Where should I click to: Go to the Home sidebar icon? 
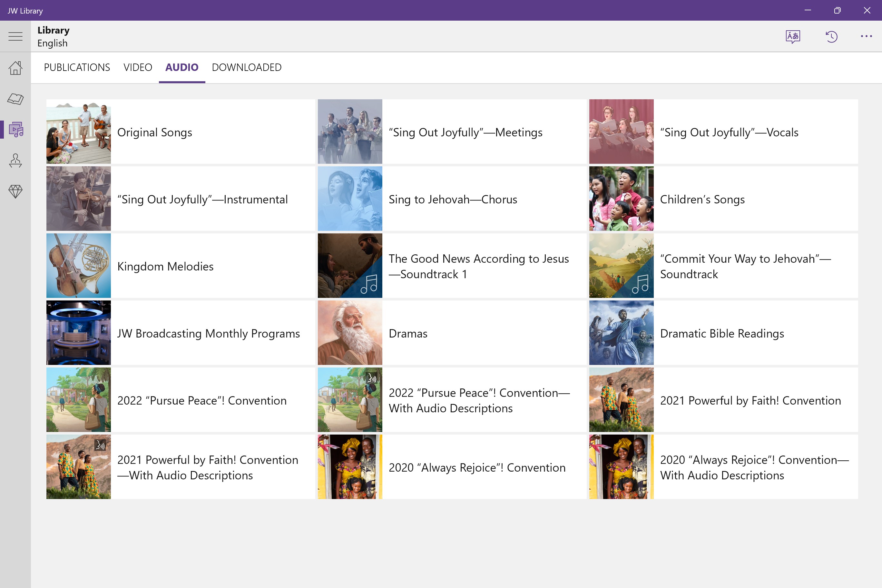[x=15, y=68]
